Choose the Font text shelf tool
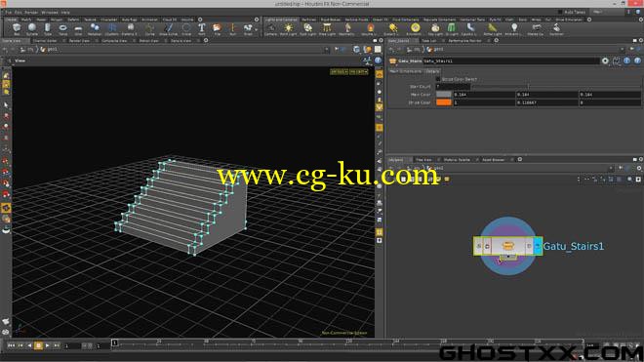The image size is (644, 362). click(x=202, y=28)
